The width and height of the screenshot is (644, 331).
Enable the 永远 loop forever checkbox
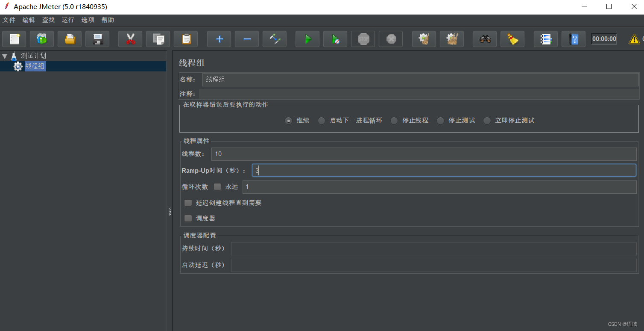(217, 186)
